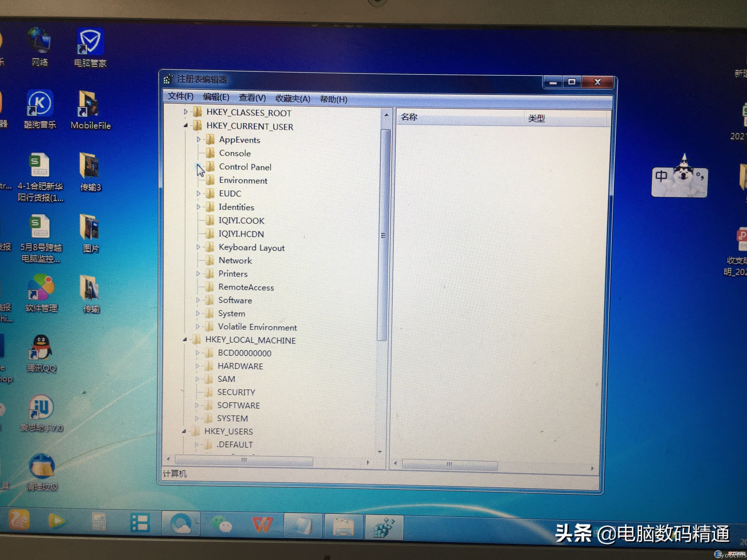Launch 电脑管家 from the desktop
747x560 pixels.
[90, 47]
